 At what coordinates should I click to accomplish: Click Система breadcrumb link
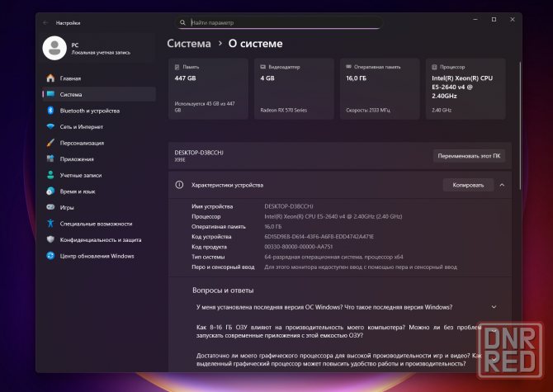[x=189, y=44]
